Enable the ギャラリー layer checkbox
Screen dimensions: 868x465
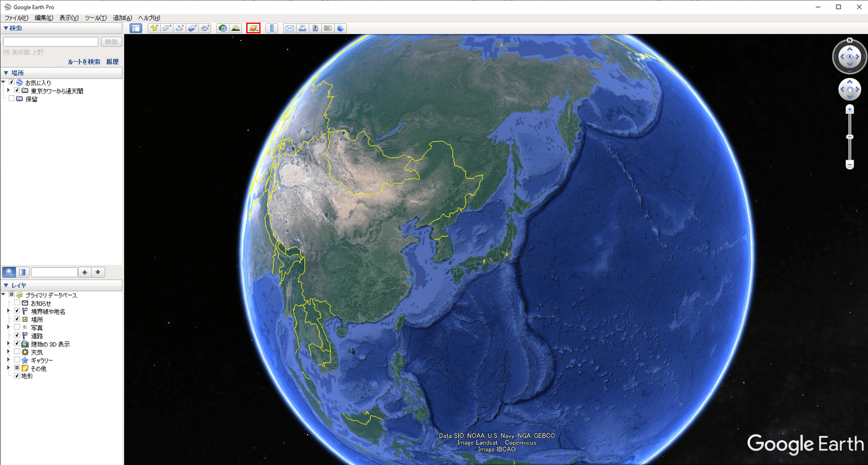point(17,360)
